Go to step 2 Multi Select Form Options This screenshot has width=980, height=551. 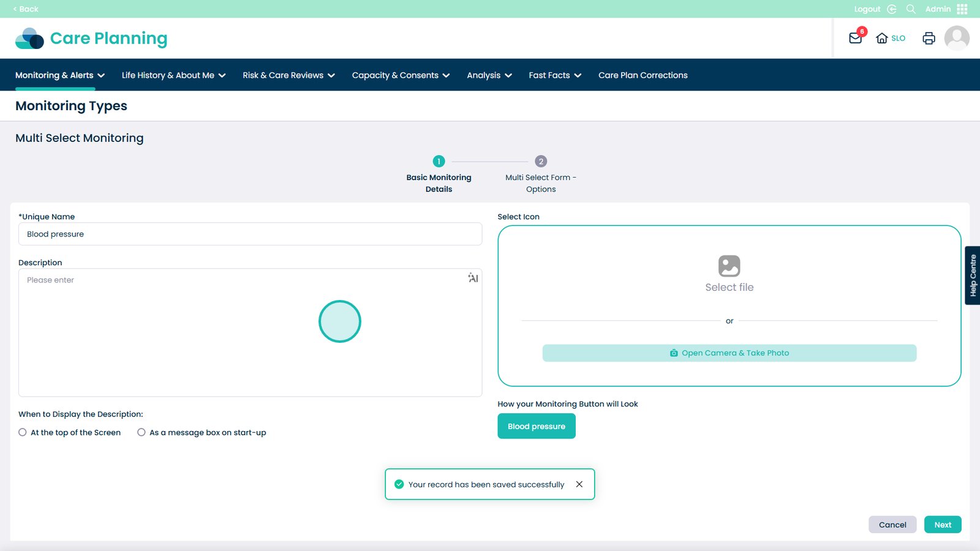click(540, 162)
